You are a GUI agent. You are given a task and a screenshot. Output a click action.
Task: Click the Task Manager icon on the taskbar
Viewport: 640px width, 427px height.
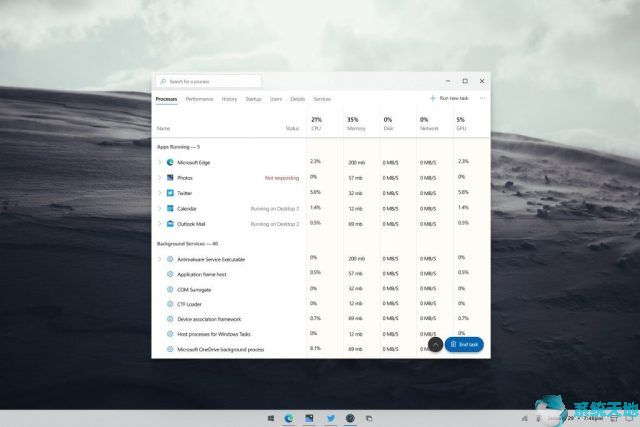tap(350, 418)
